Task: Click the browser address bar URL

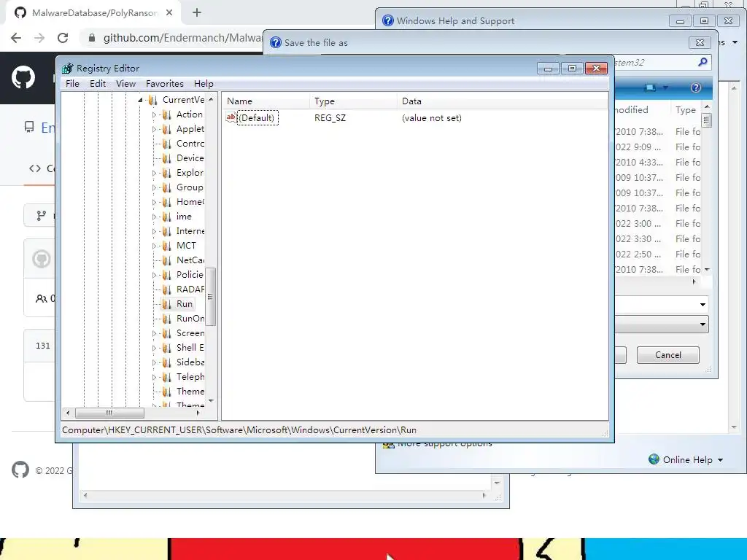Action: 182,38
